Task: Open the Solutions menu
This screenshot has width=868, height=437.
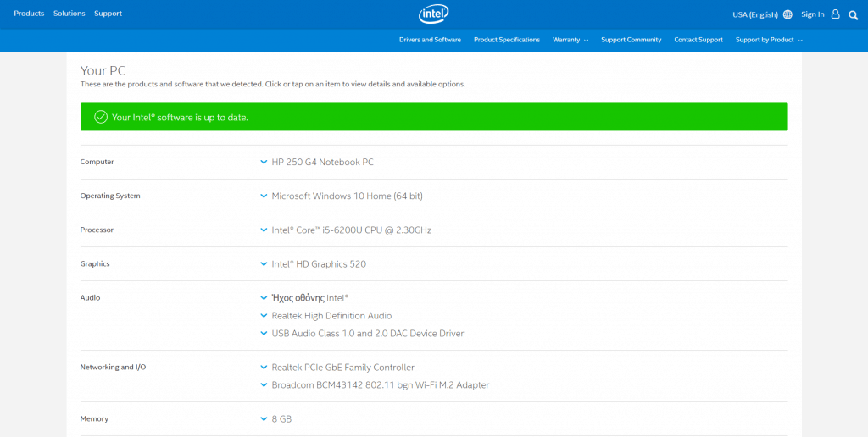Action: click(70, 14)
